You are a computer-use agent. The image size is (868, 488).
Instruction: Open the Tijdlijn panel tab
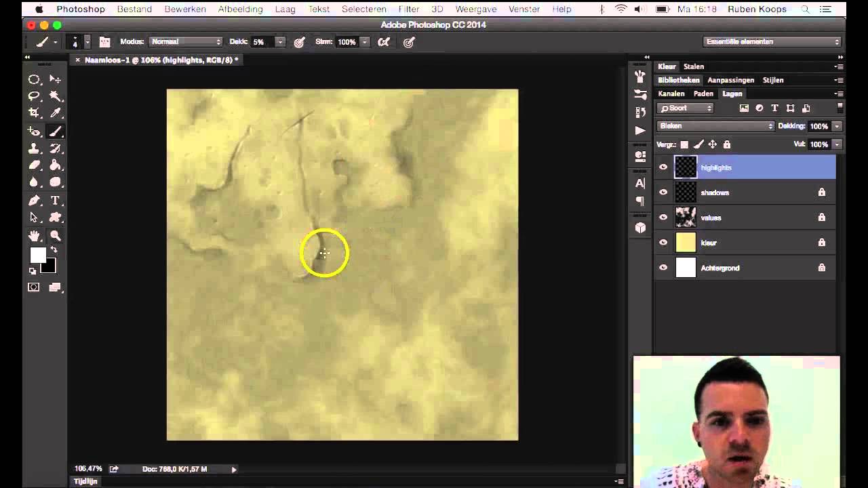85,481
